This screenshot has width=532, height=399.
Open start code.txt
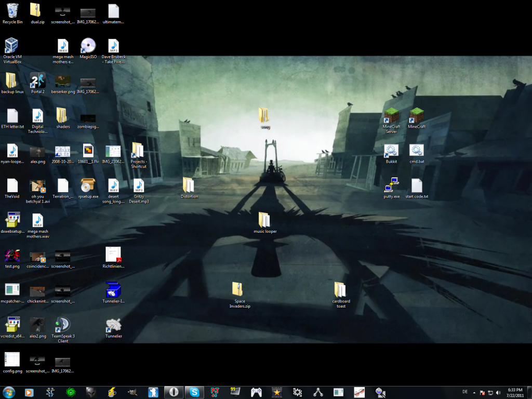[417, 188]
